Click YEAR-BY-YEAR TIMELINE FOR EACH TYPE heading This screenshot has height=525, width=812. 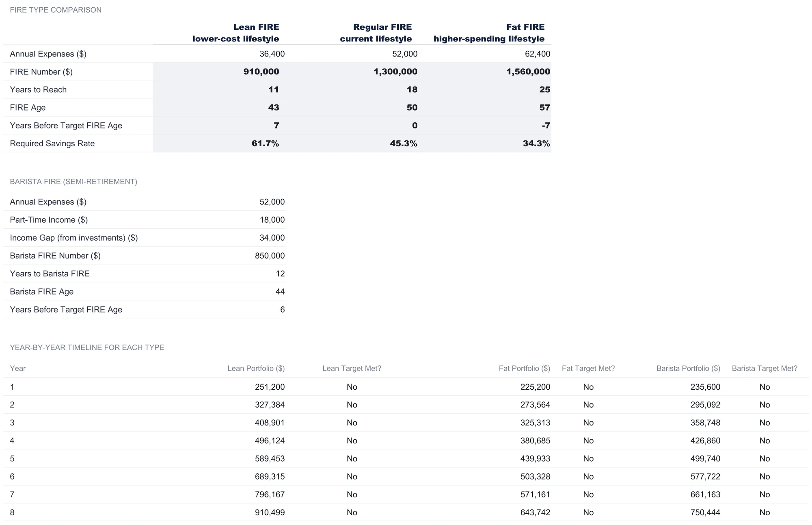[87, 347]
